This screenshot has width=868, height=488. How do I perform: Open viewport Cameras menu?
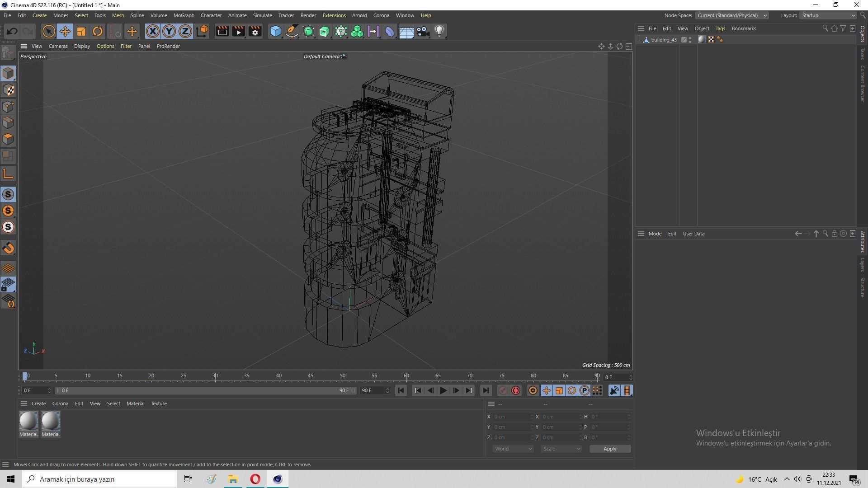[x=58, y=46]
